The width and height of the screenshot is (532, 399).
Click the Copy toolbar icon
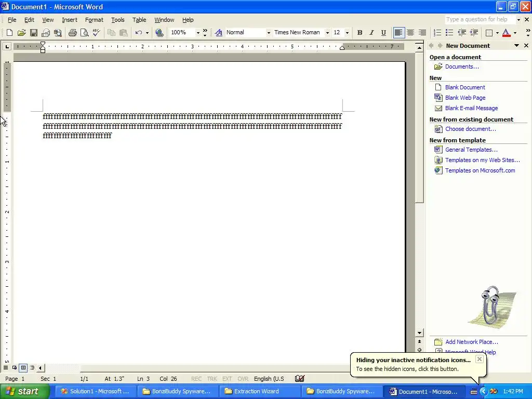tap(111, 33)
